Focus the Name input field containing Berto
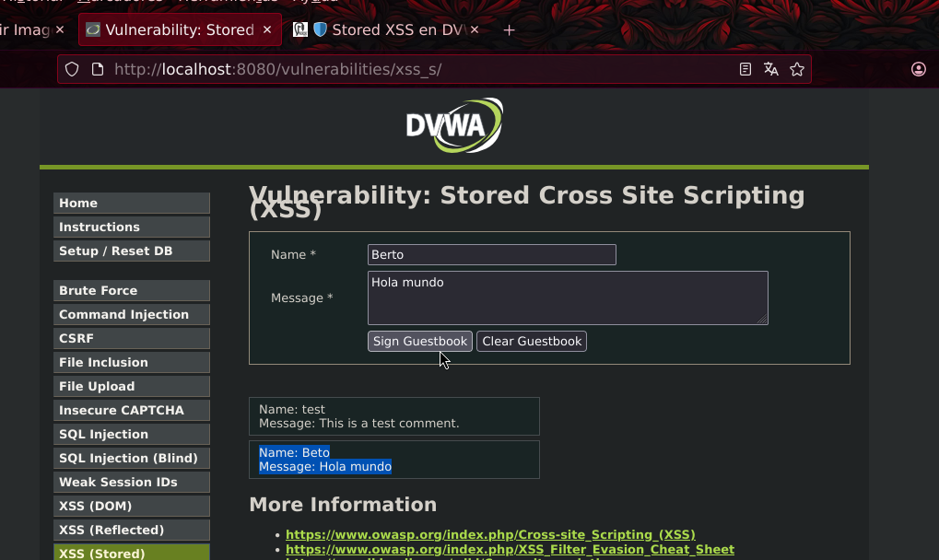This screenshot has width=939, height=560. click(492, 255)
